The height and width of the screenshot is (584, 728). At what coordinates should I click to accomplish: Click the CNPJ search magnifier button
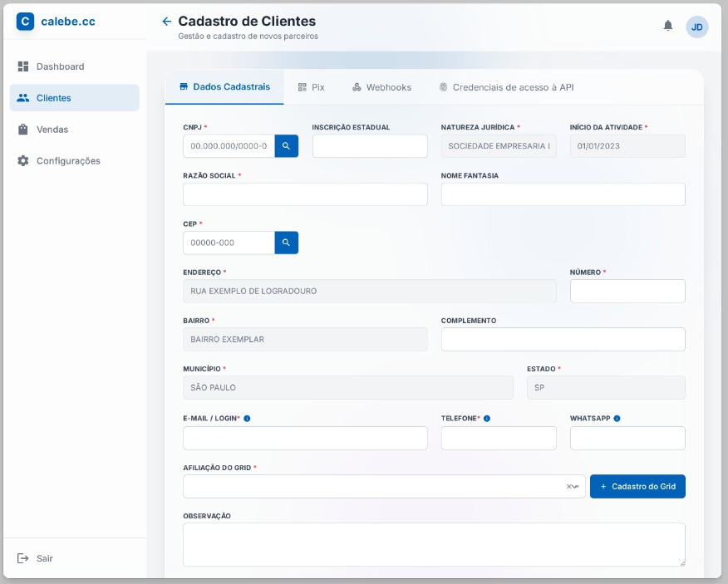click(x=286, y=146)
